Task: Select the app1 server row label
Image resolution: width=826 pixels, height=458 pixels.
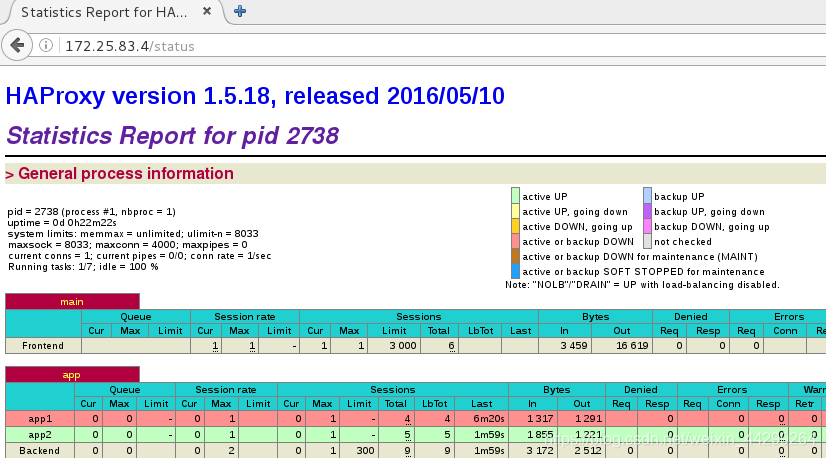Action: 40,419
